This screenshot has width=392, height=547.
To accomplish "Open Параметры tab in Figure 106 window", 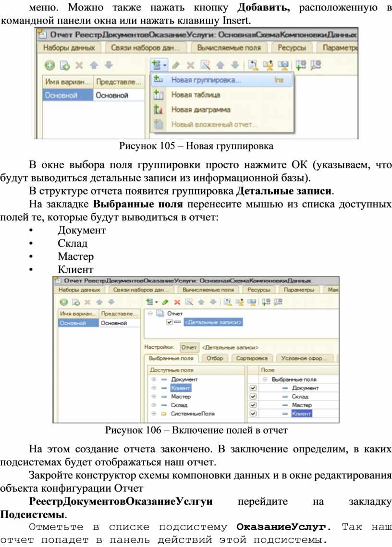I will pyautogui.click(x=299, y=290).
